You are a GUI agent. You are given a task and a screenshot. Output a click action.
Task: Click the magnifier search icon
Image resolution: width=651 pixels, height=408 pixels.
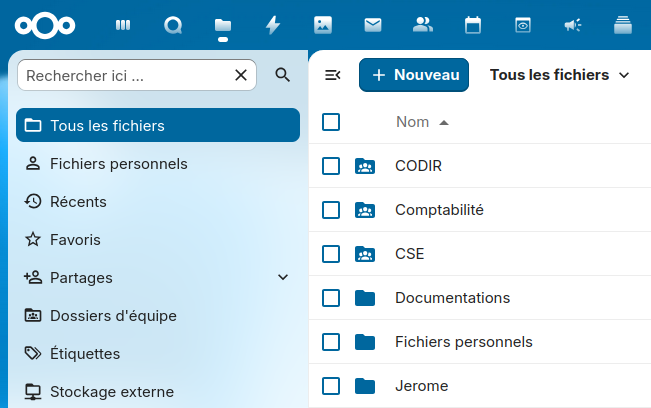283,75
